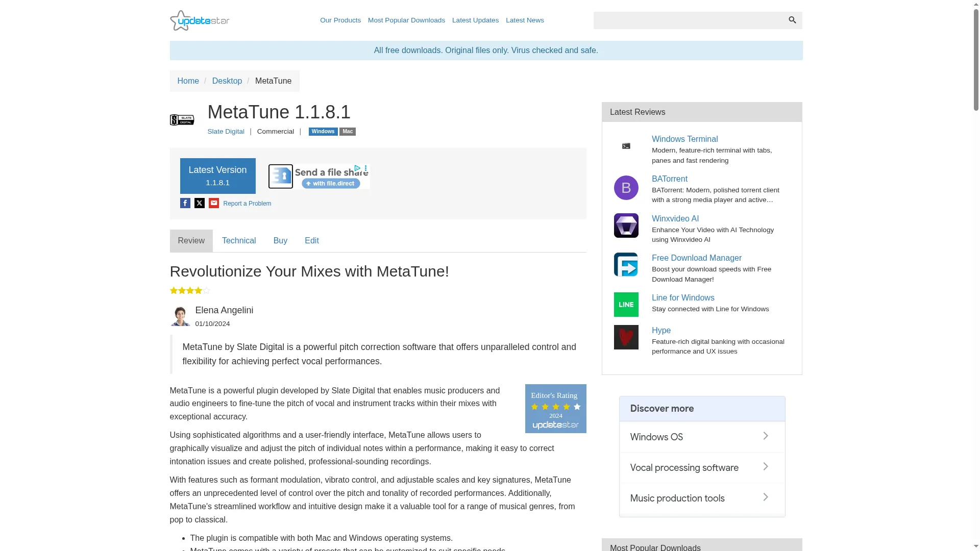
Task: Share via email envelope icon
Action: (214, 203)
